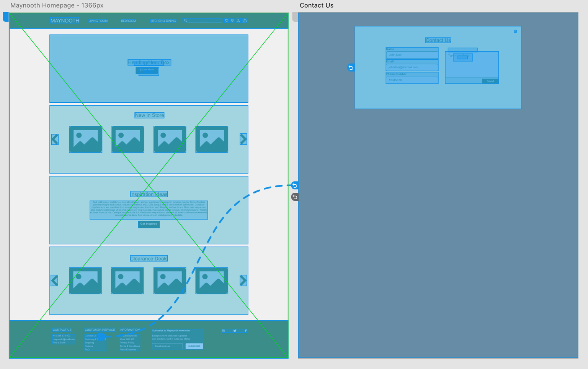Screen dimensions: 588x369
Task: Click the Shop Now button in the hero box
Action: tap(147, 70)
